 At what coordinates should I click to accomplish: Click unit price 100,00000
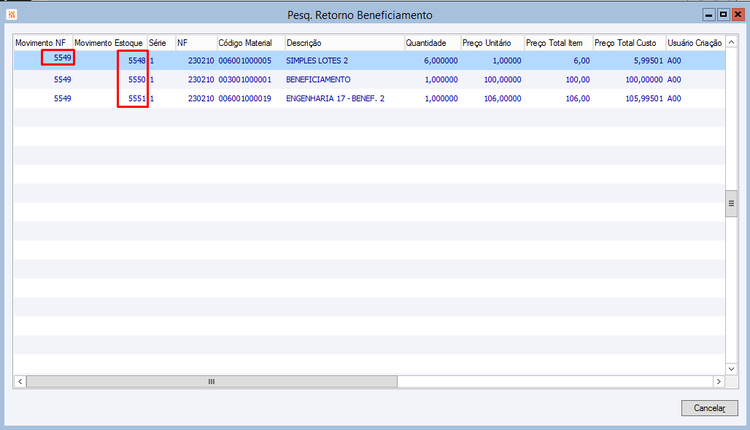point(502,79)
